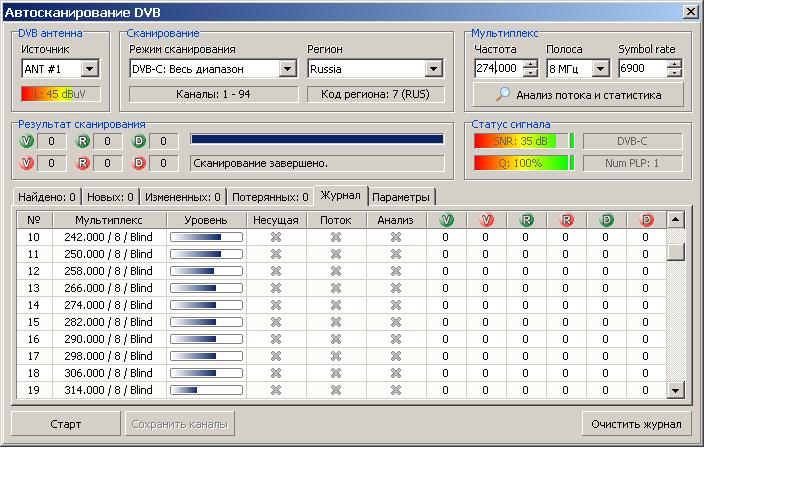Click the Анализ X mark for row 14

[396, 305]
